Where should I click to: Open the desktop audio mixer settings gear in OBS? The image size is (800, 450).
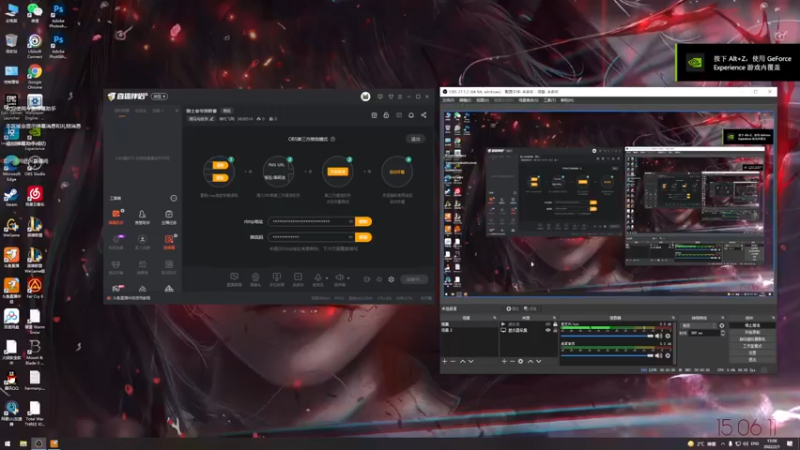(x=668, y=356)
